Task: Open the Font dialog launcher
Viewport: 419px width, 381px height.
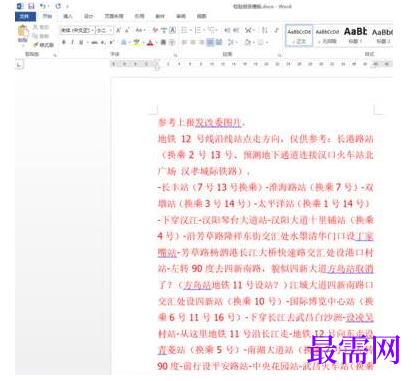Action: 176,54
